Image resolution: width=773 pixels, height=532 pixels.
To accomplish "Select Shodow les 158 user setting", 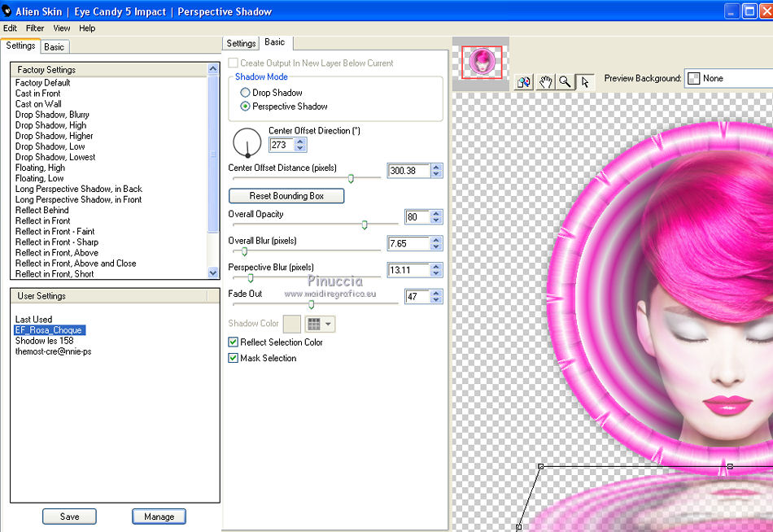I will 45,341.
